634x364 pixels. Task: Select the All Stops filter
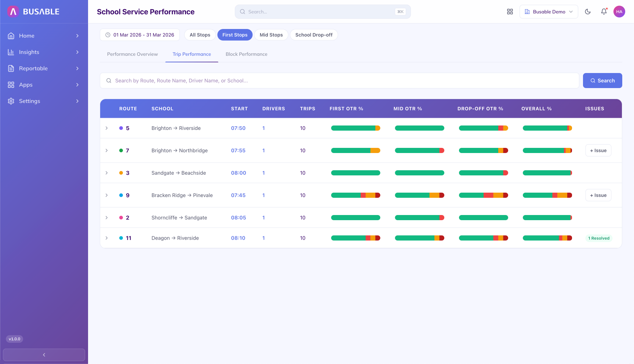pyautogui.click(x=200, y=35)
